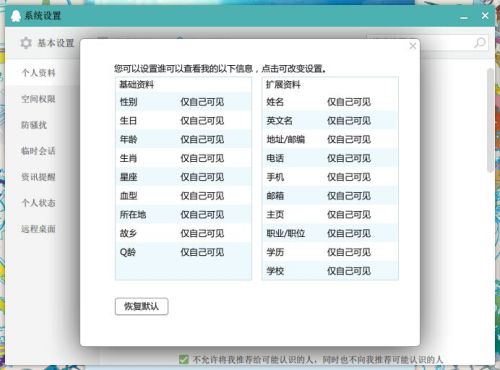The height and width of the screenshot is (370, 500).
Task: Click the QQ penguin logo icon
Action: pyautogui.click(x=16, y=16)
